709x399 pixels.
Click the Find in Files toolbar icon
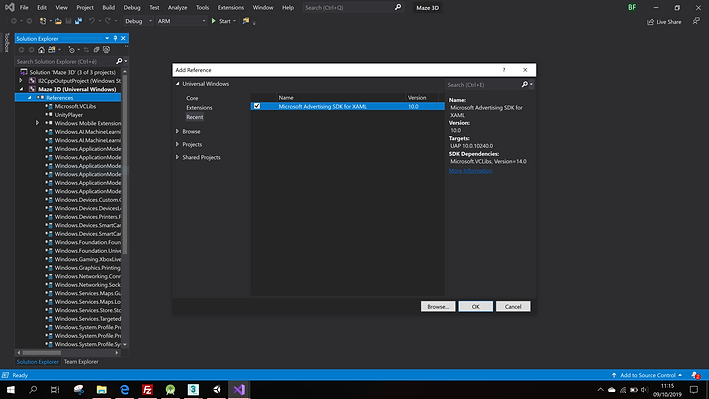click(x=246, y=21)
